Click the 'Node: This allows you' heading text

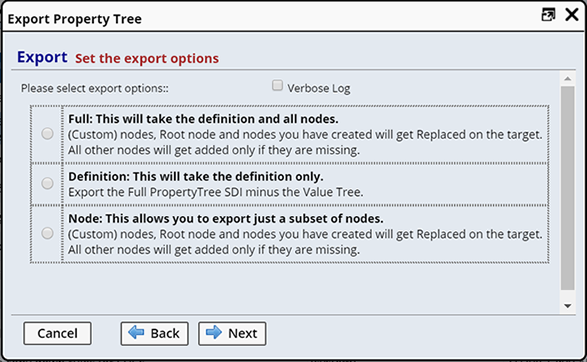click(x=226, y=219)
